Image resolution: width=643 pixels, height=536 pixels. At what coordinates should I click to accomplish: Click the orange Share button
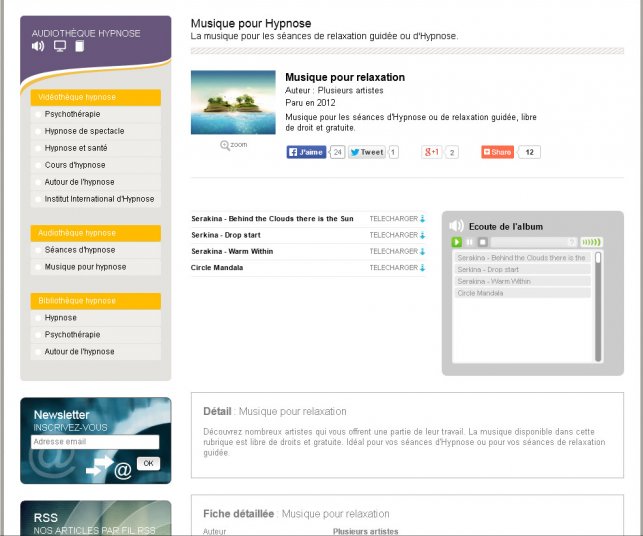coord(497,152)
